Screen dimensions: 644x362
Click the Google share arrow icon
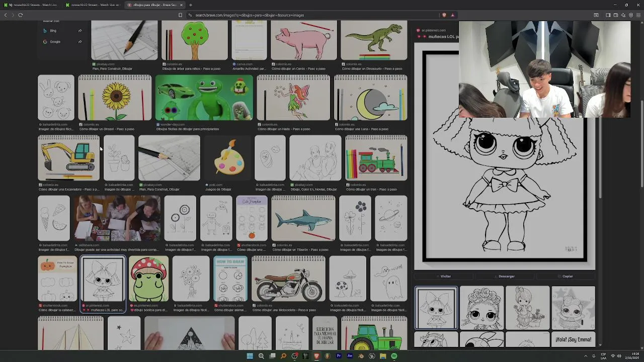click(80, 42)
